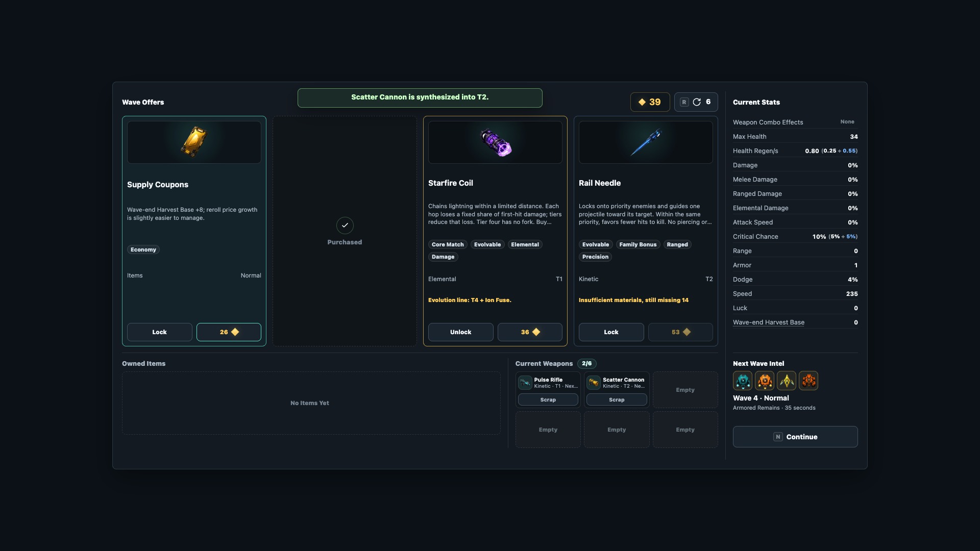Lock the Rail Needle offer
This screenshot has height=551, width=980.
coord(611,332)
